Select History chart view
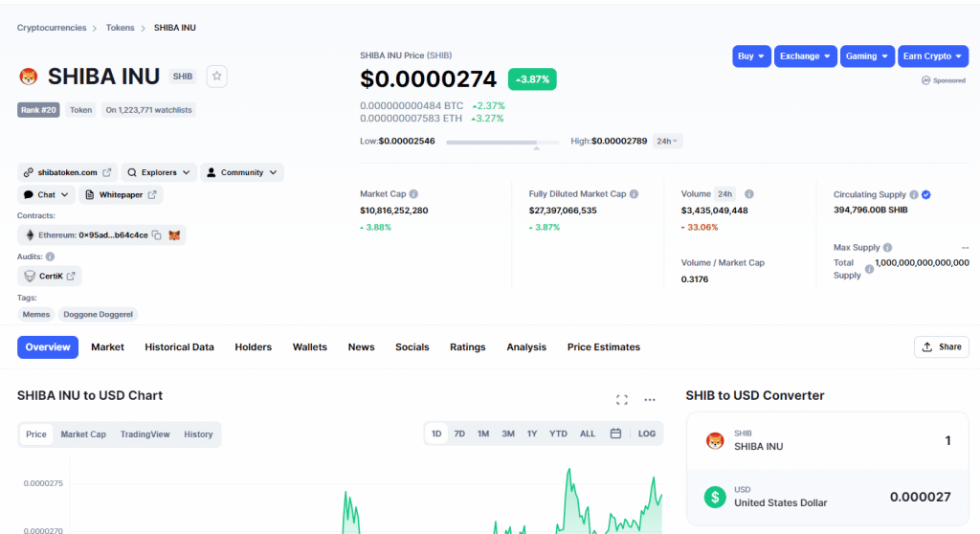The height and width of the screenshot is (534, 980). tap(198, 434)
